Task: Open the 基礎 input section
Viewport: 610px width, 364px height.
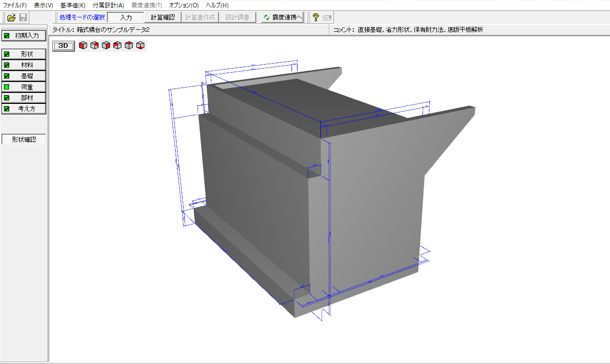Action: tap(24, 76)
